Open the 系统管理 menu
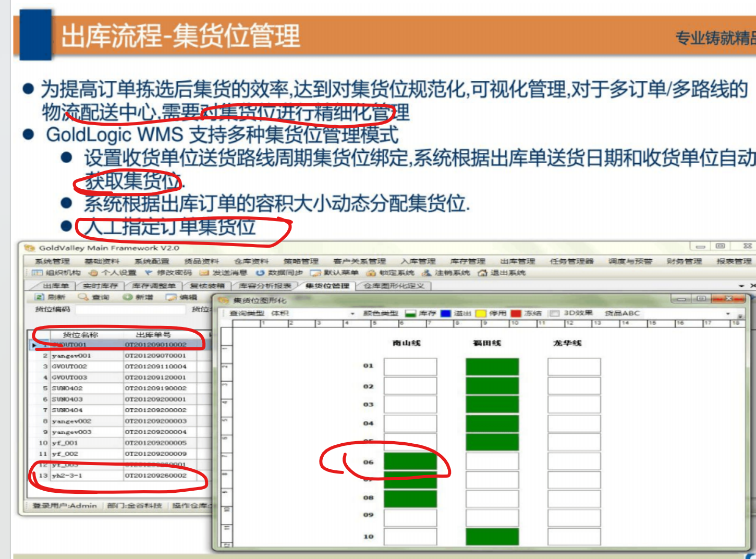 pyautogui.click(x=52, y=261)
